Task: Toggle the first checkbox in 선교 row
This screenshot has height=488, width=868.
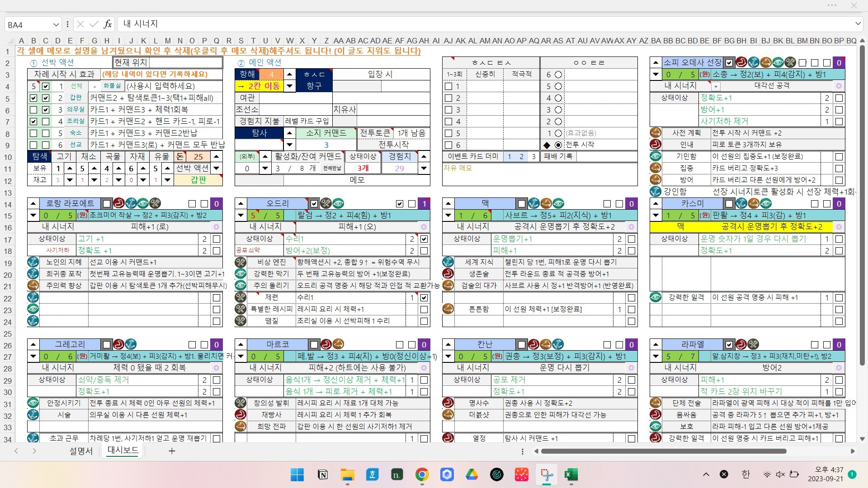Action: click(x=33, y=145)
